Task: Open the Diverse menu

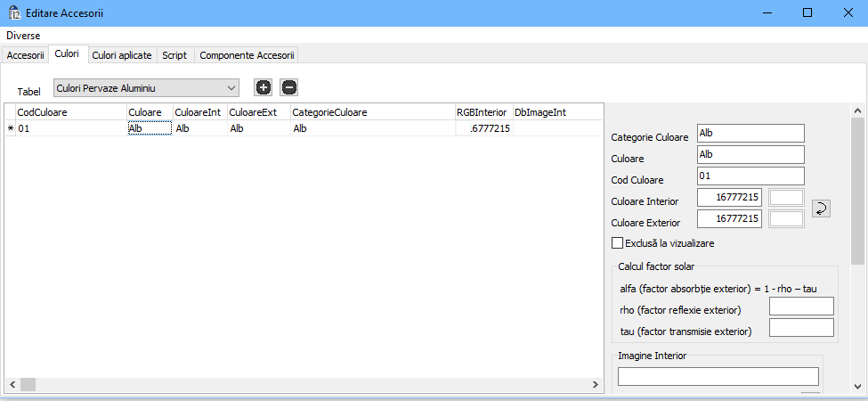Action: (23, 36)
